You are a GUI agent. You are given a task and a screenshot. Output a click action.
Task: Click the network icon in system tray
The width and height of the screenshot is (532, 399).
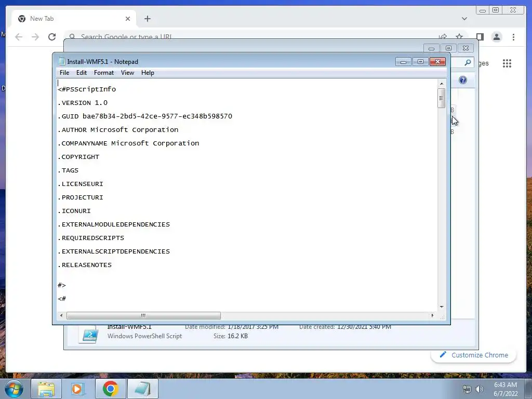coord(467,389)
